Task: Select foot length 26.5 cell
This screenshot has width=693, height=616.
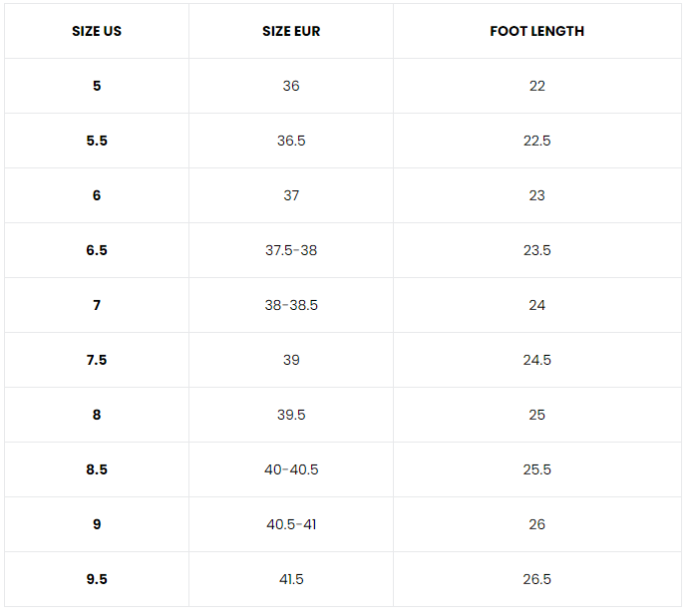Action: (x=536, y=579)
